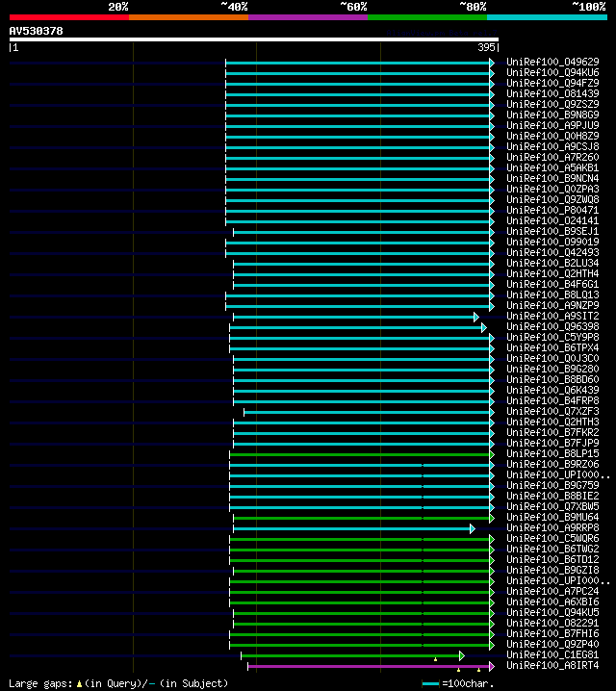Select the UniRef100_B4FRP8 label
Screen dimensions: 616x691
tap(552, 400)
